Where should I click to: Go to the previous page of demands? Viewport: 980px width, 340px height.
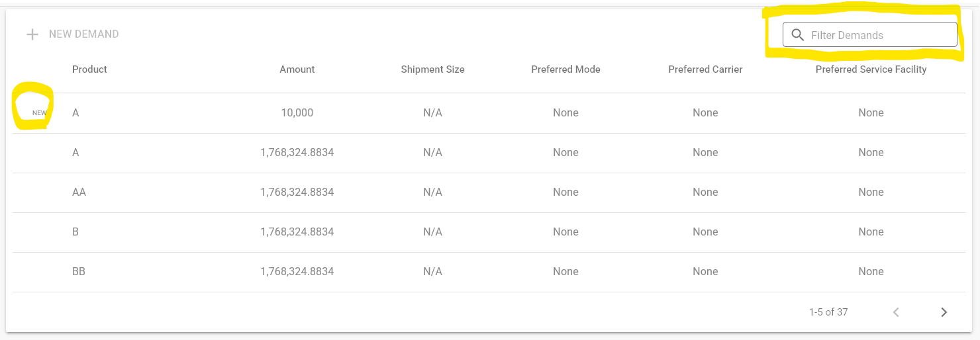click(897, 312)
